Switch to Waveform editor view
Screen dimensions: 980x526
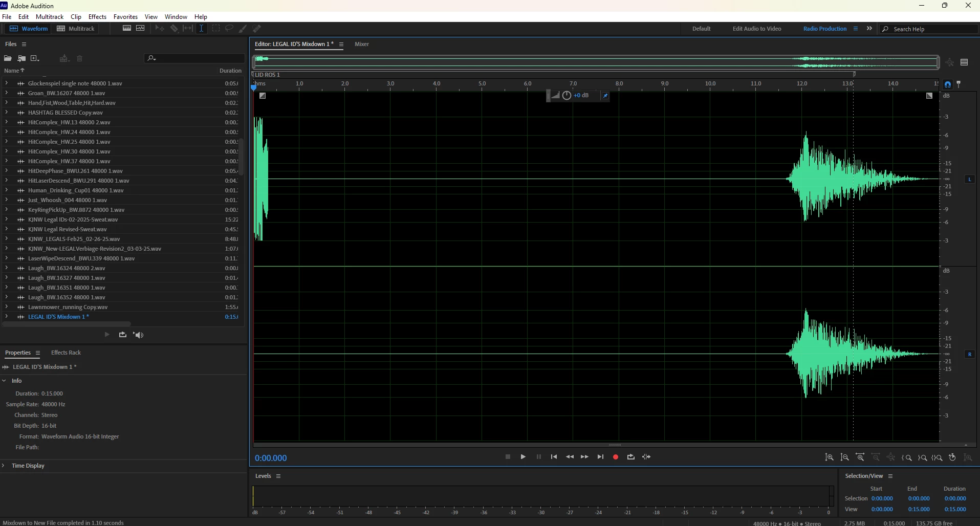pyautogui.click(x=29, y=29)
